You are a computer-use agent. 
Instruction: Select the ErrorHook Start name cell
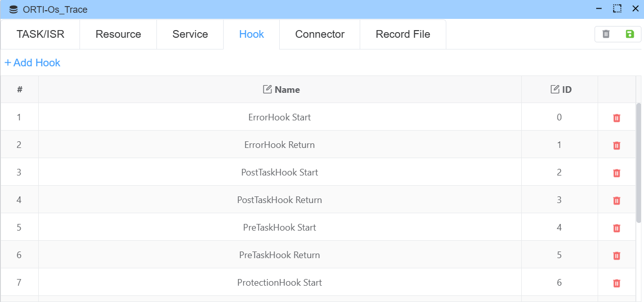point(280,117)
